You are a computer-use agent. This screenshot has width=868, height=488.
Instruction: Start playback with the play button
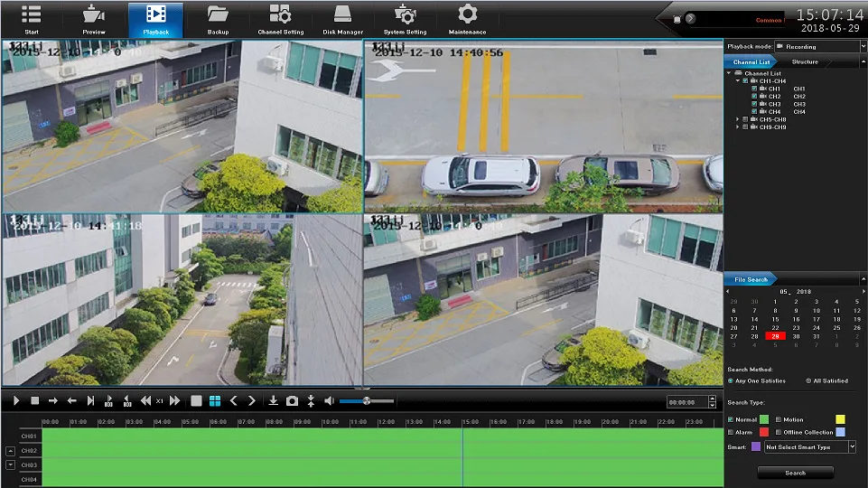click(16, 400)
